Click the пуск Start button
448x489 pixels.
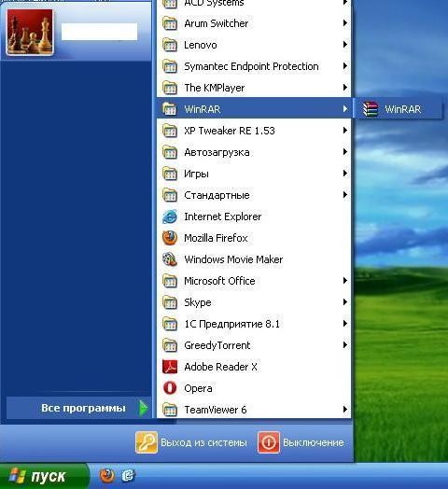(x=44, y=477)
